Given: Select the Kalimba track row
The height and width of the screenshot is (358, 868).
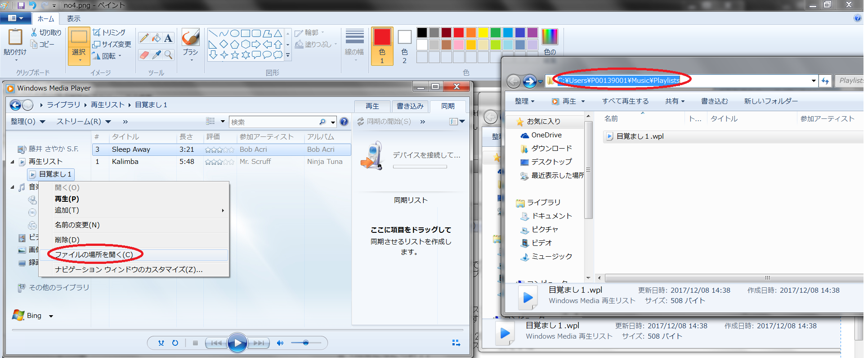Looking at the screenshot, I should click(x=222, y=162).
